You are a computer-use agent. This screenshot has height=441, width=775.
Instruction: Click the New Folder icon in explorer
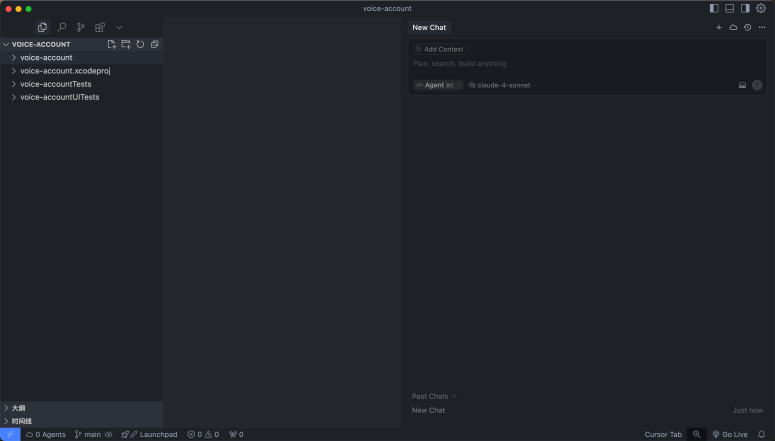click(x=126, y=44)
